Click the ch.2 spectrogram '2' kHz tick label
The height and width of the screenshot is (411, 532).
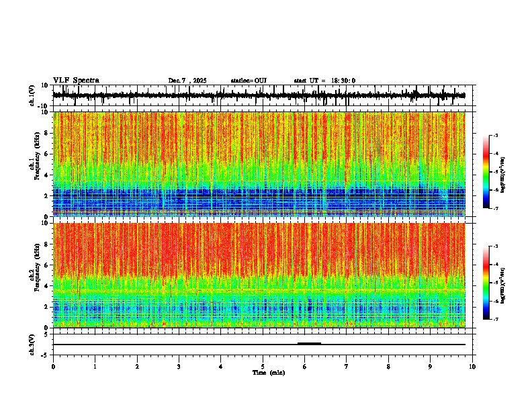(x=46, y=307)
